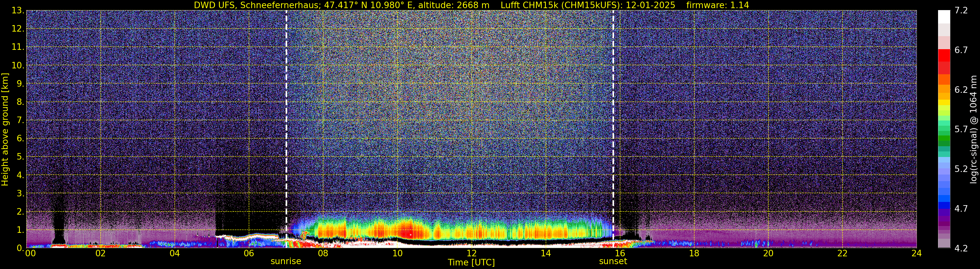
Task: Click the '13.' height axis tick label
Action: (x=18, y=11)
